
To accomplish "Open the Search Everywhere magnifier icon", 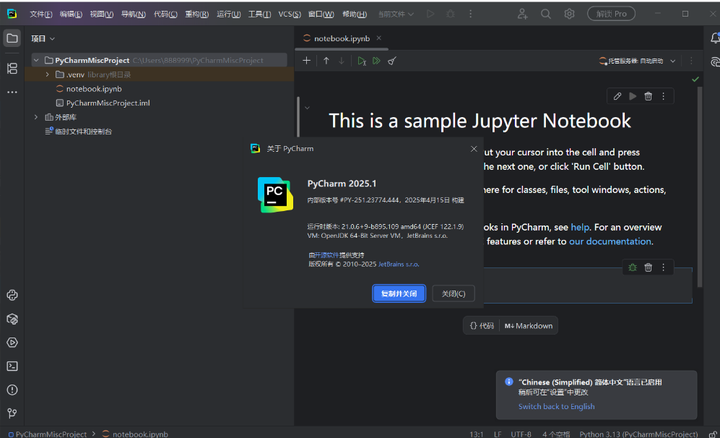I will click(546, 14).
